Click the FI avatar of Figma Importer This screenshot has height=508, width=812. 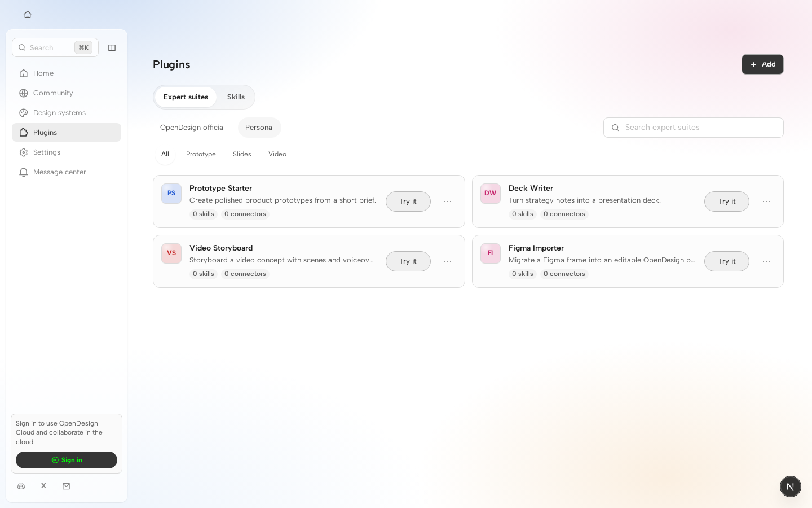pos(491,253)
